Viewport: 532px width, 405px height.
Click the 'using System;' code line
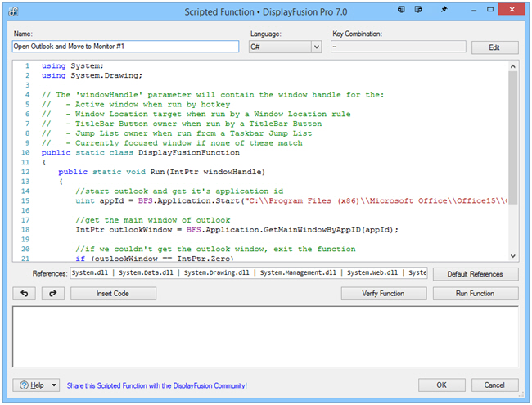73,66
